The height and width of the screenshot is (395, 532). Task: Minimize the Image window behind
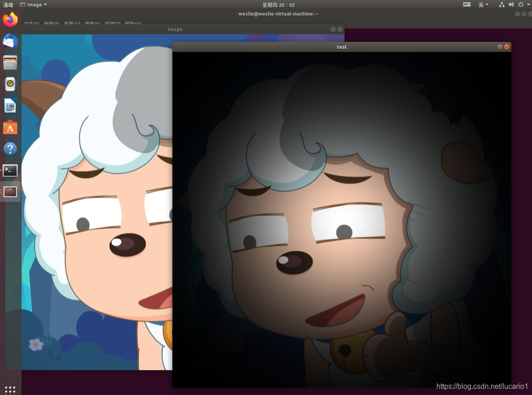[x=333, y=29]
